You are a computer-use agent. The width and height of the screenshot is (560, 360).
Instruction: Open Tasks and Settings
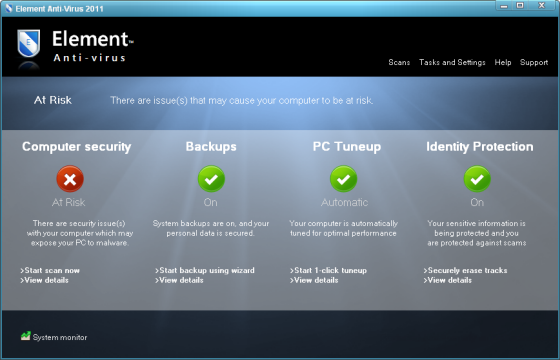tap(452, 62)
